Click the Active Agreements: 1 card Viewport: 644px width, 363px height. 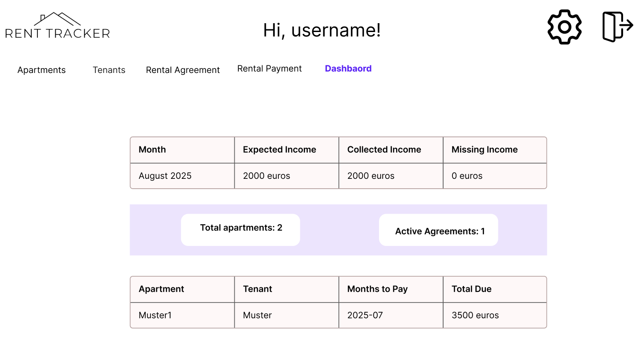click(438, 230)
